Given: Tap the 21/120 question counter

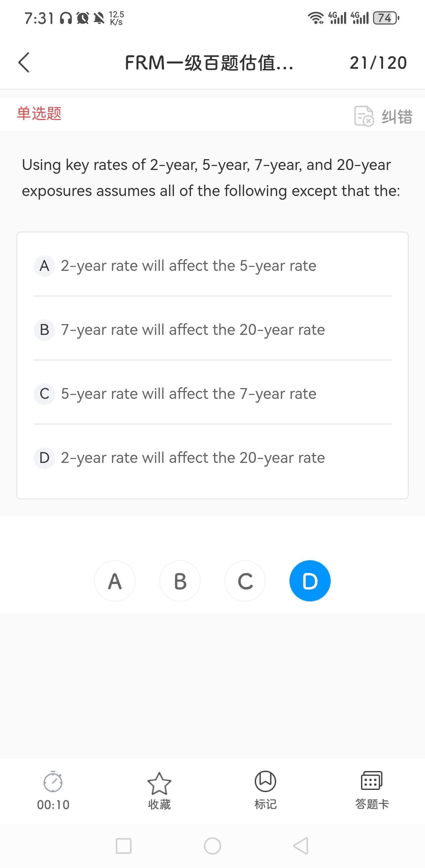Looking at the screenshot, I should click(378, 63).
